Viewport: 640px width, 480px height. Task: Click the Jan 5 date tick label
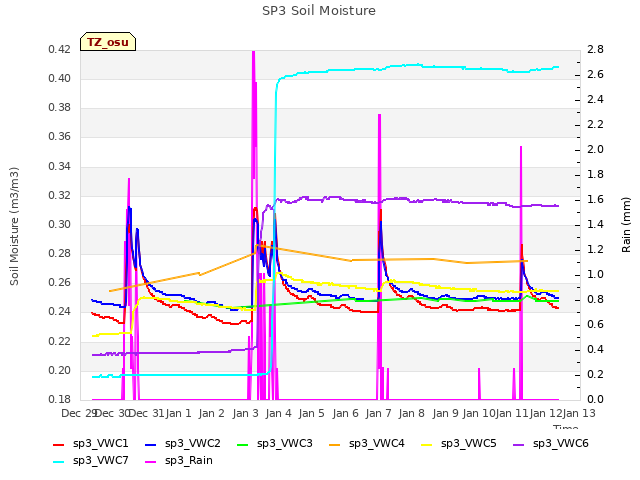[311, 413]
